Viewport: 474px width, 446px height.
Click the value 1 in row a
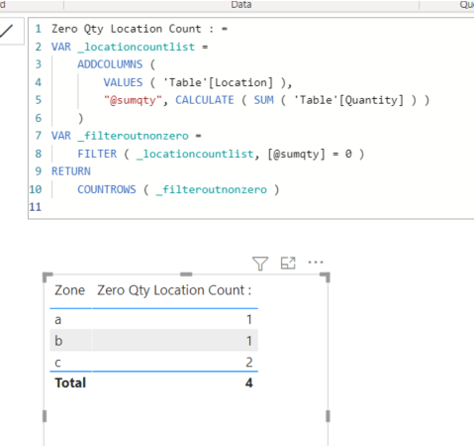tap(249, 320)
